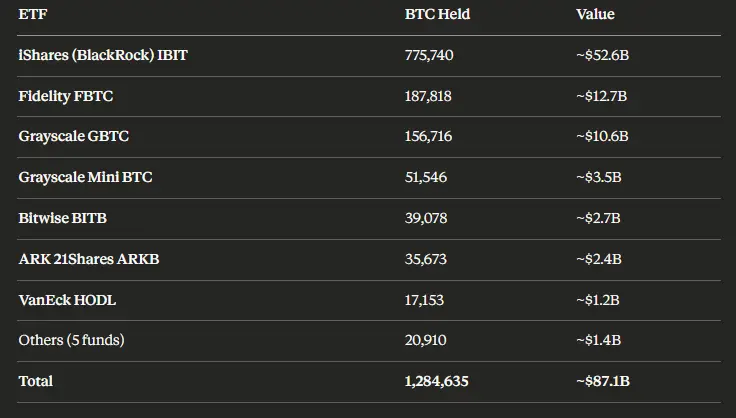Click the ~$10.6B value cell
Viewport: 736px width, 418px height.
[x=602, y=136]
